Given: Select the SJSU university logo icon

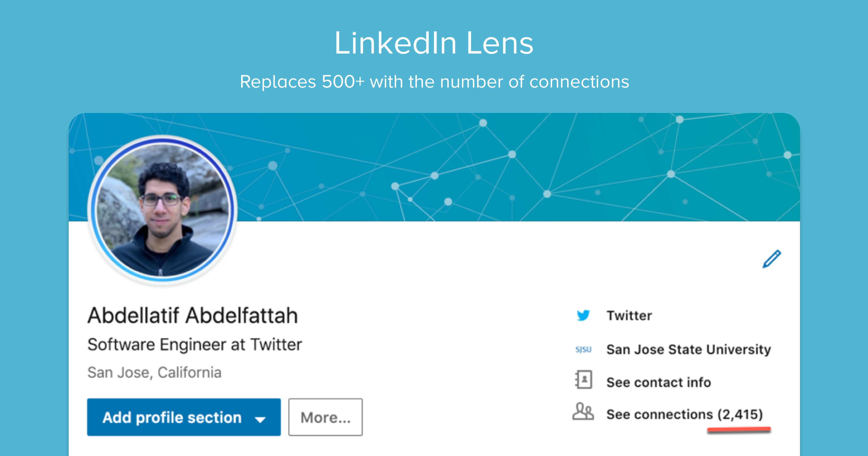Looking at the screenshot, I should [583, 349].
